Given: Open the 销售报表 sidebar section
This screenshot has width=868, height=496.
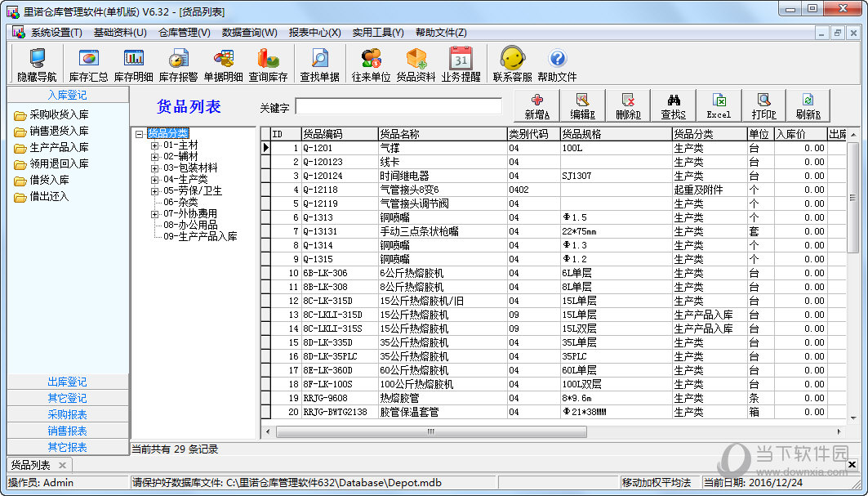Looking at the screenshot, I should (x=69, y=431).
